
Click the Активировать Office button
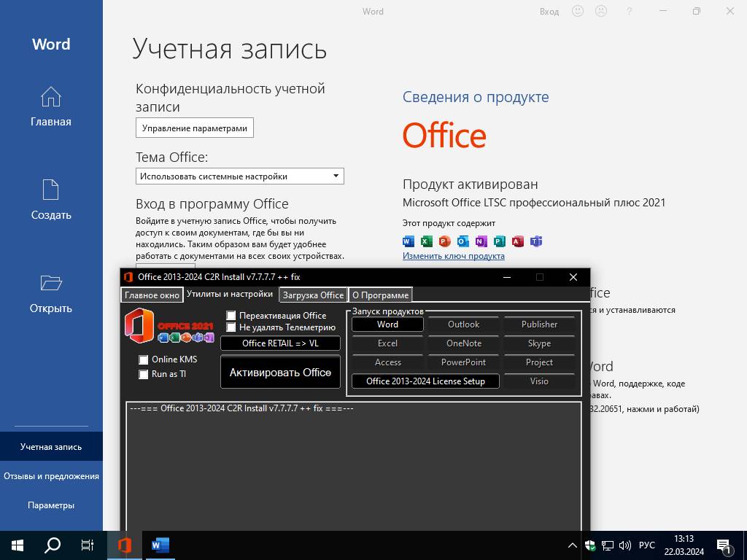[x=281, y=372]
